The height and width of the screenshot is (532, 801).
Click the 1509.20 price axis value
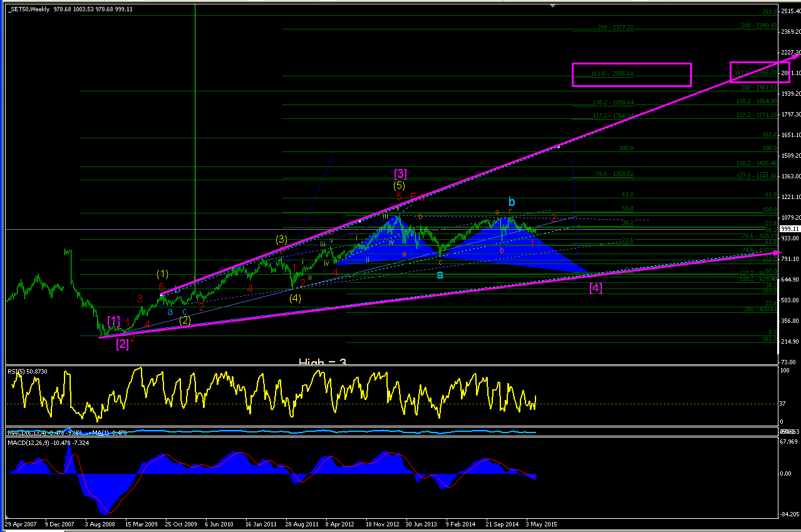(x=790, y=156)
